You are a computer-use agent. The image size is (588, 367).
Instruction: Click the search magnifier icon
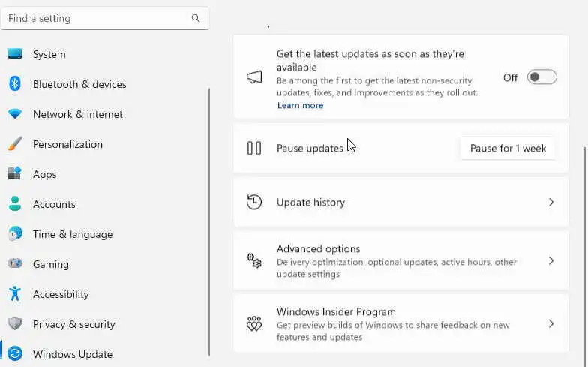(196, 18)
